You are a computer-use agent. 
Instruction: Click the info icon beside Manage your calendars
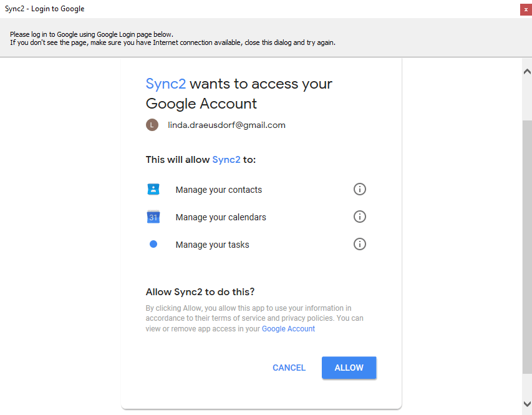point(360,217)
